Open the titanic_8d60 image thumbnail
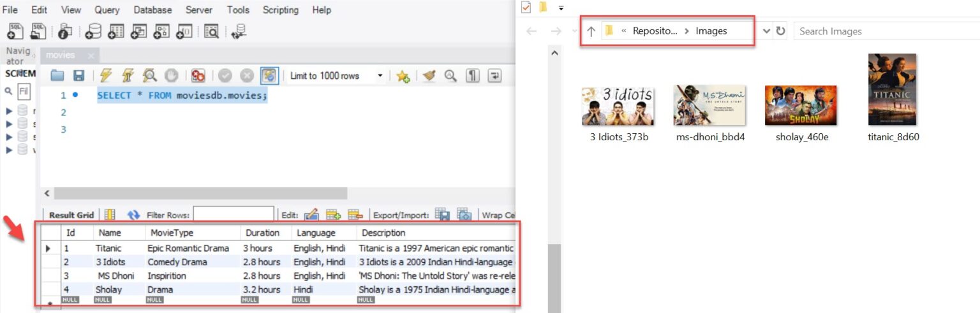Screen dimensions: 980x313 coord(893,89)
